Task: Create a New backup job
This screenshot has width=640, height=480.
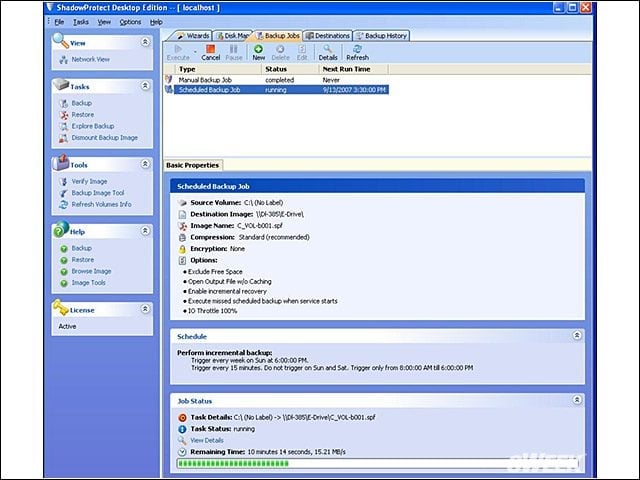Action: point(258,53)
